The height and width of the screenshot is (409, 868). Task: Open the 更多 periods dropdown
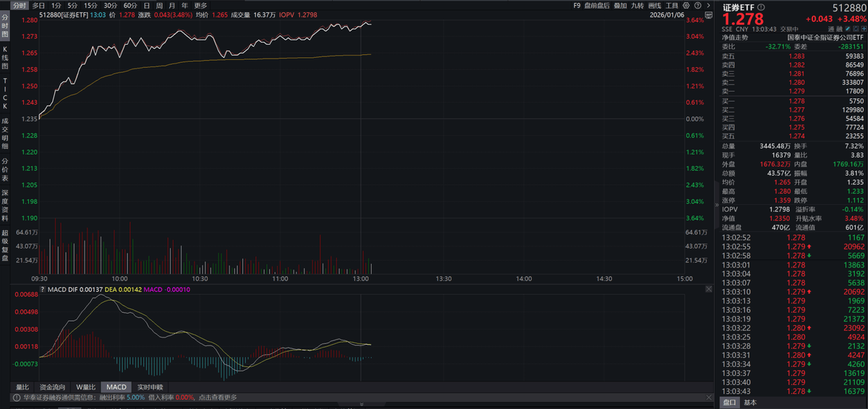pyautogui.click(x=200, y=5)
